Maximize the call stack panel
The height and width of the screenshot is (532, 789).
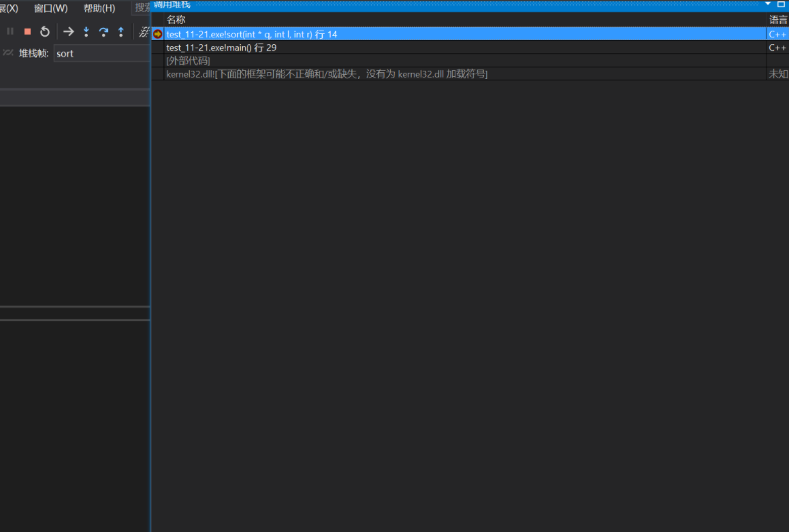click(x=781, y=3)
